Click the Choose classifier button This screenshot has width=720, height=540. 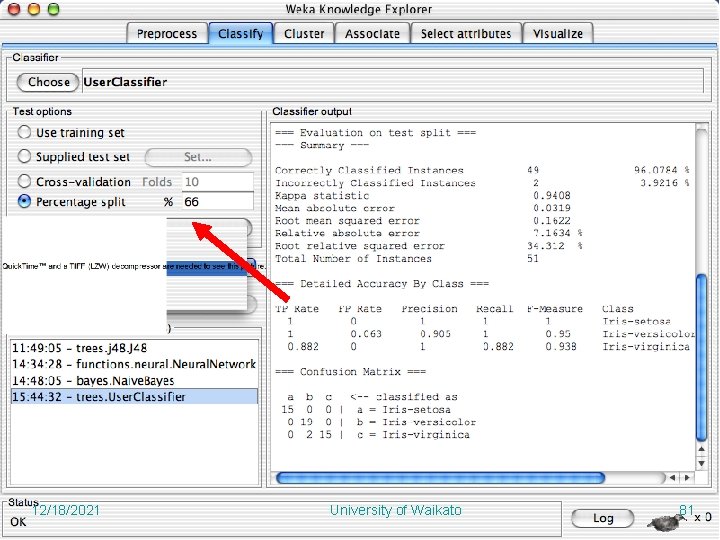48,82
